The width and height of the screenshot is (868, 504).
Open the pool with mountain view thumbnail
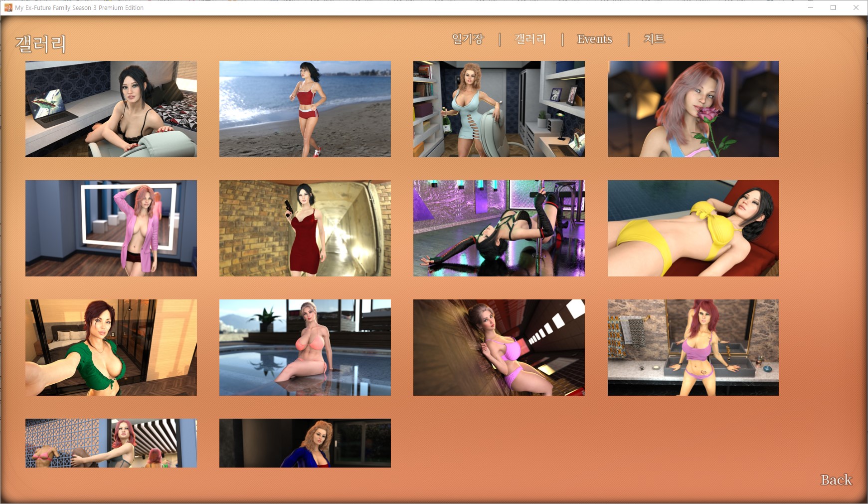click(x=305, y=348)
